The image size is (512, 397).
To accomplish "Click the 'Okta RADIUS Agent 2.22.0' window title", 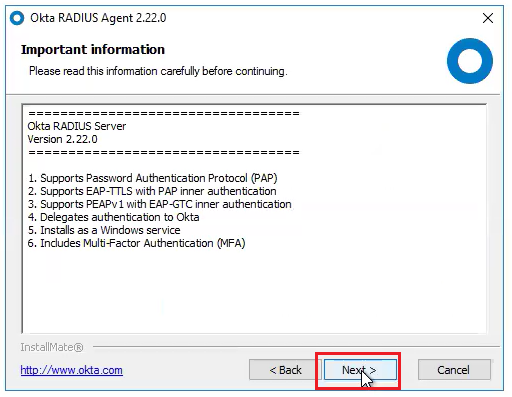I will click(x=98, y=18).
